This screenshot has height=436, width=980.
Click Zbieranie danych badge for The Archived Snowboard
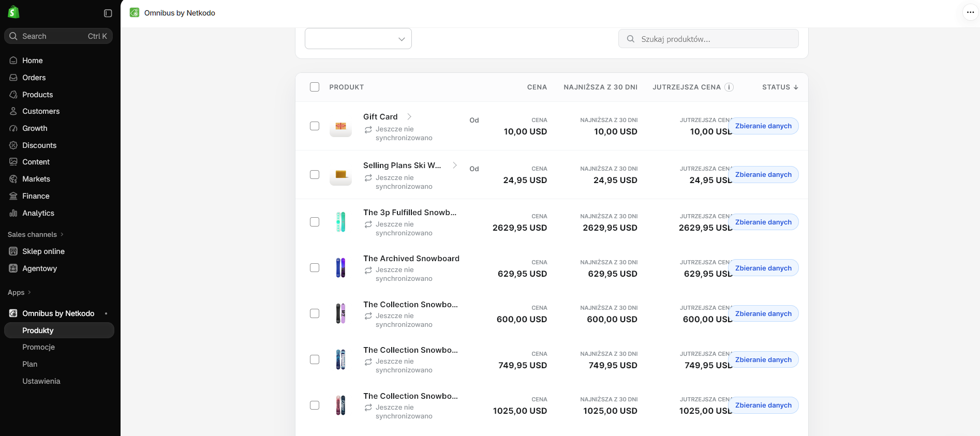point(763,268)
